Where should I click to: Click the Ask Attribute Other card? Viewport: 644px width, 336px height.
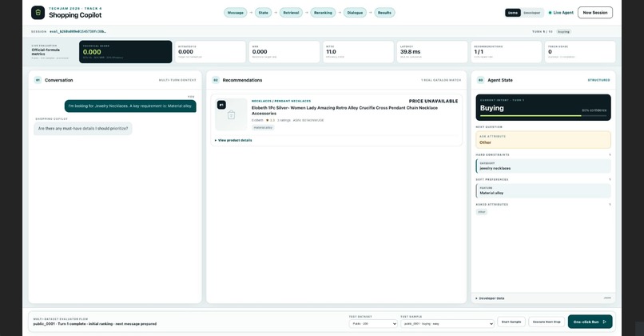(x=543, y=140)
